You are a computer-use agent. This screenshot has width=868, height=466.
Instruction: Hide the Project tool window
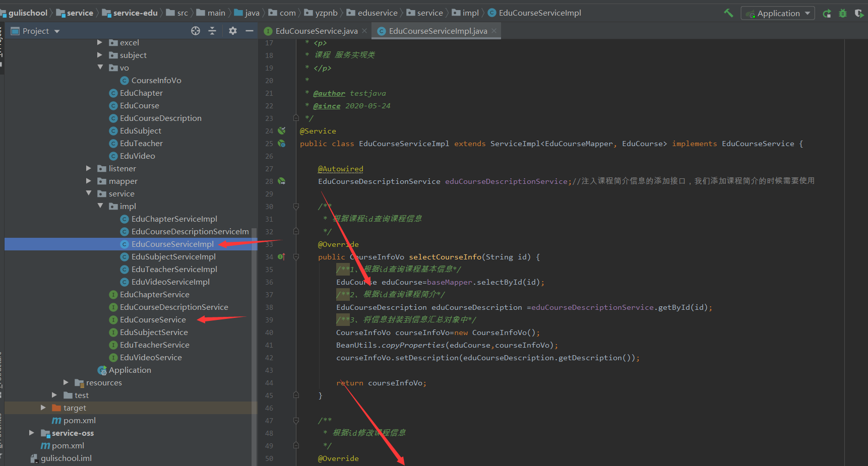coord(249,31)
